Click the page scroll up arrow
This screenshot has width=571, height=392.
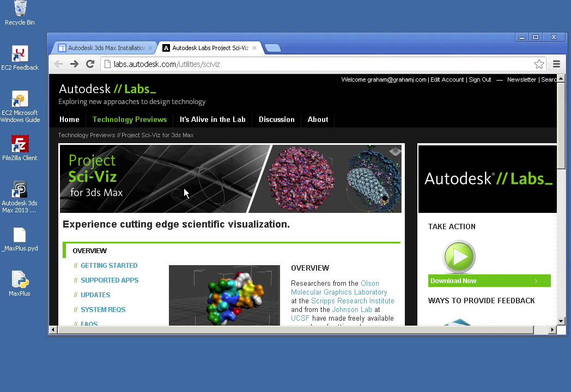pos(561,78)
